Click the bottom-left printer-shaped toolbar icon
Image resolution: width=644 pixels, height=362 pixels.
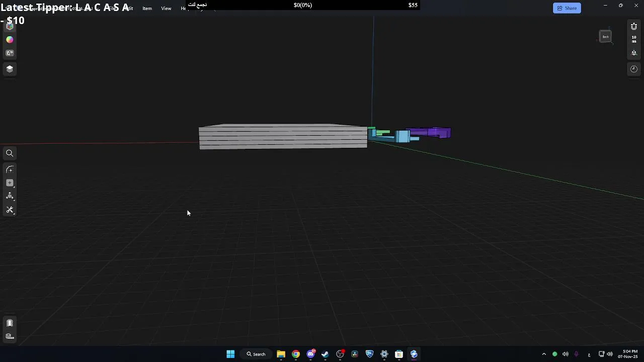(10, 336)
